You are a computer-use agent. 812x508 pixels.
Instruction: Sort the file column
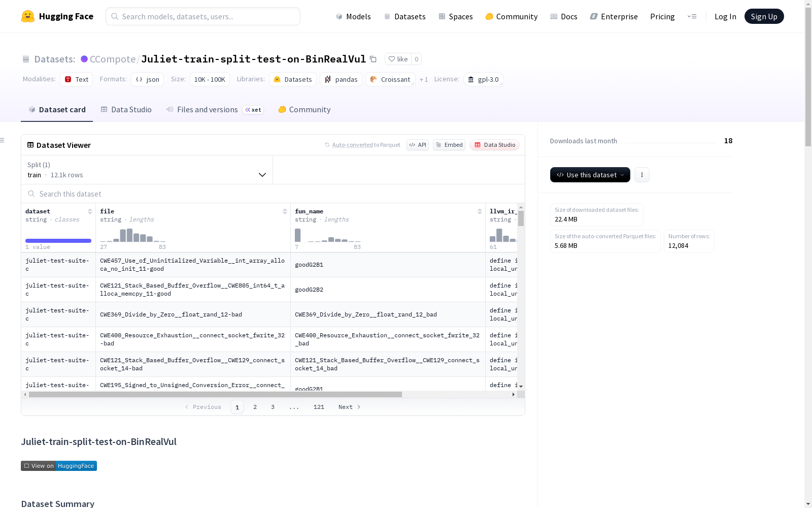click(x=285, y=211)
